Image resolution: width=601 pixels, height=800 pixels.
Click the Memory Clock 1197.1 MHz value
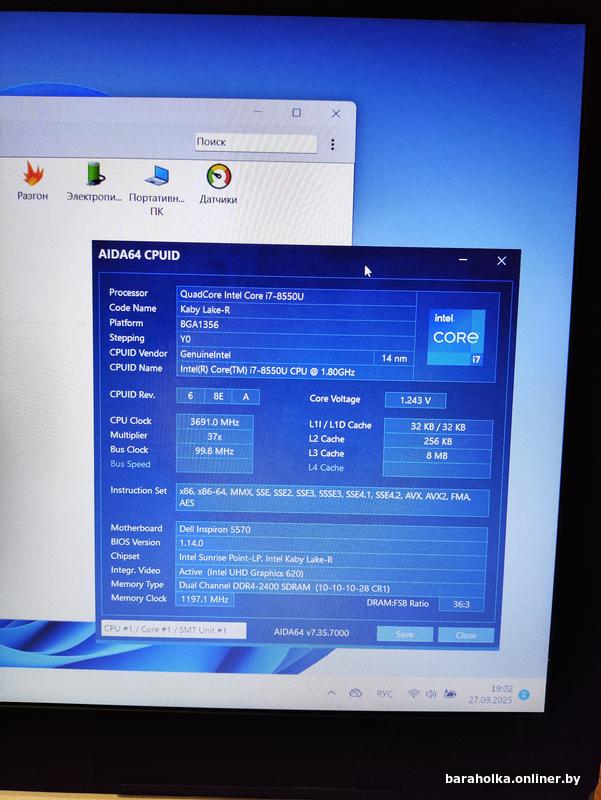(205, 599)
